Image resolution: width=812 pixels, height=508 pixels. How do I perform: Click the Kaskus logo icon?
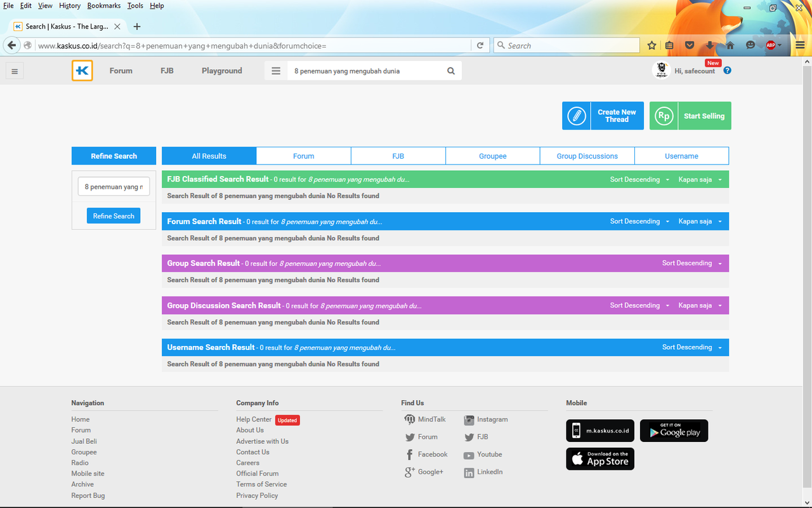pyautogui.click(x=82, y=70)
